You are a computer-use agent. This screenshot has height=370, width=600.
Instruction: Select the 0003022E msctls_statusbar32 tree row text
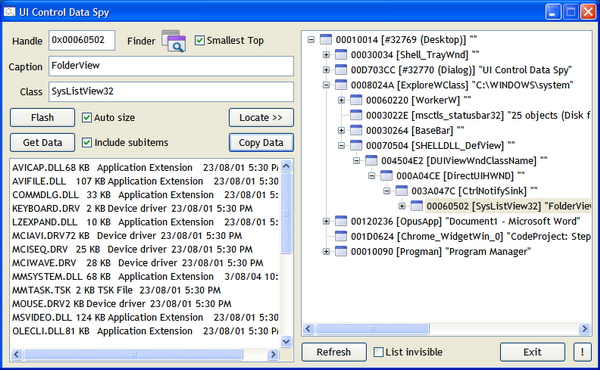click(x=478, y=115)
